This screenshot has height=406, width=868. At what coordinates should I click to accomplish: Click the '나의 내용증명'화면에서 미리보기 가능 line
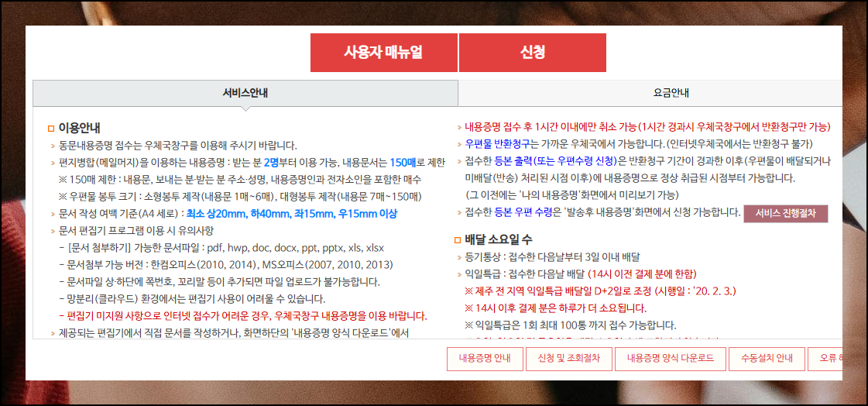tap(572, 195)
